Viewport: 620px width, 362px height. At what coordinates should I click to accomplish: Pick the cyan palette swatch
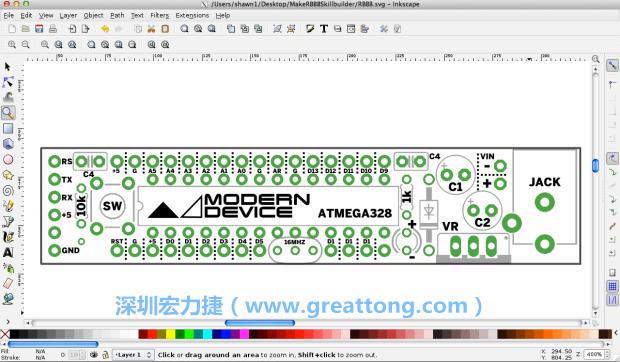(x=208, y=334)
